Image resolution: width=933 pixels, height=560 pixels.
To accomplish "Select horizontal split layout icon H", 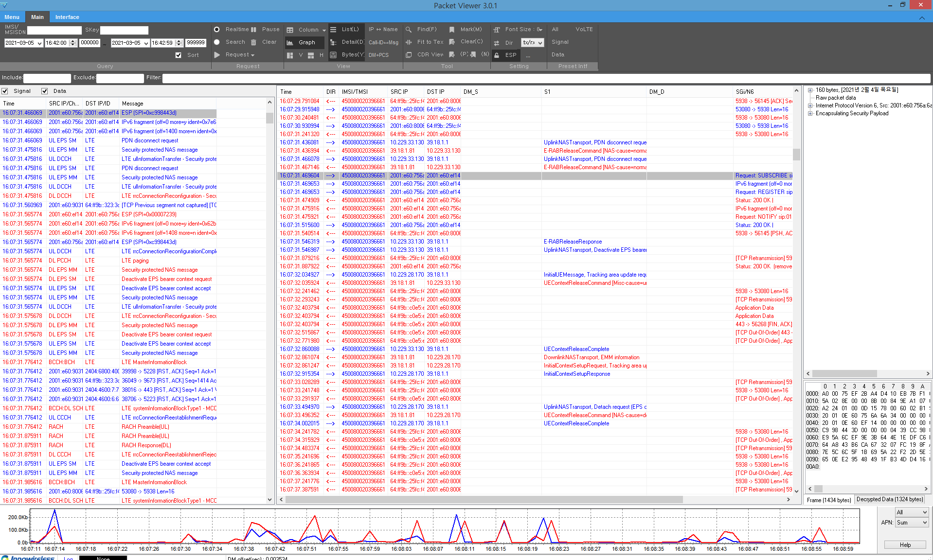I will pos(311,55).
